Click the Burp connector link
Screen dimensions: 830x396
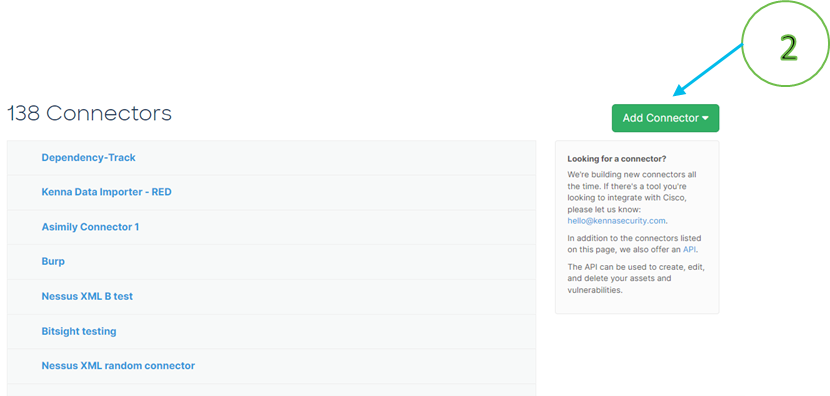pos(53,262)
